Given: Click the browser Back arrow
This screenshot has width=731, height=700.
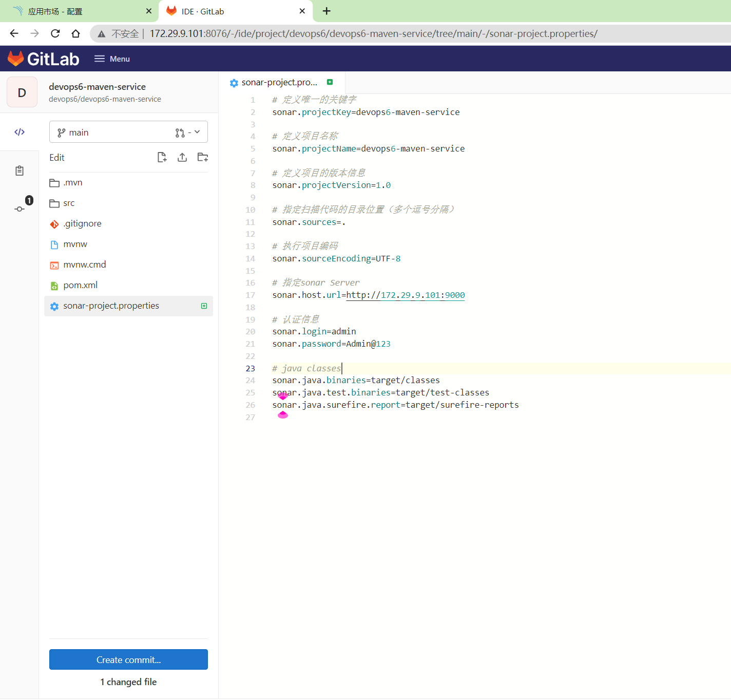Looking at the screenshot, I should point(14,33).
